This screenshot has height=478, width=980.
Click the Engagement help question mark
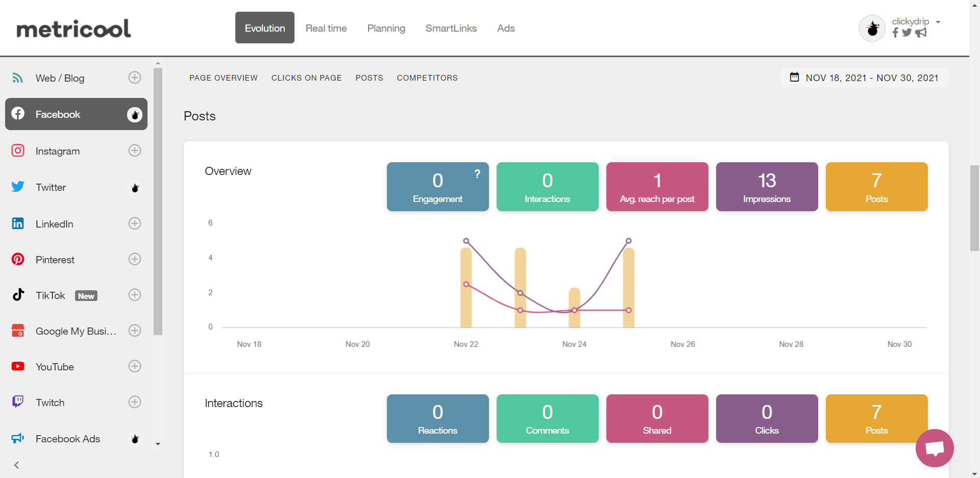click(477, 174)
